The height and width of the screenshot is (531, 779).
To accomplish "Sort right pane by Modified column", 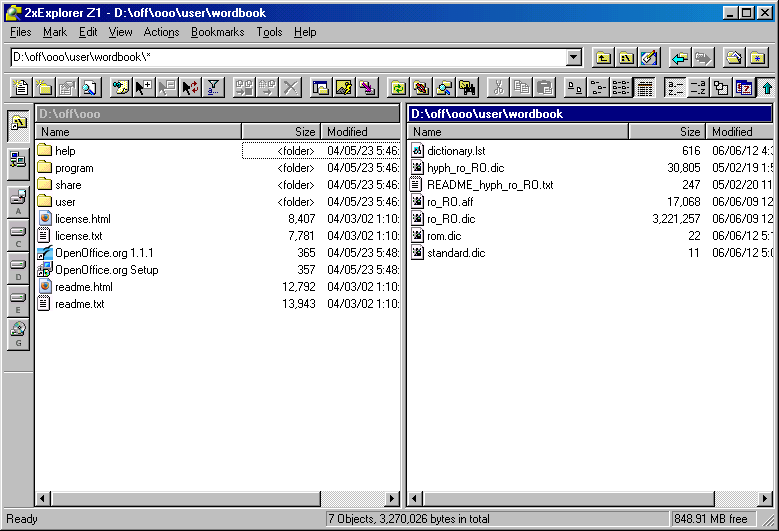I will pyautogui.click(x=740, y=132).
